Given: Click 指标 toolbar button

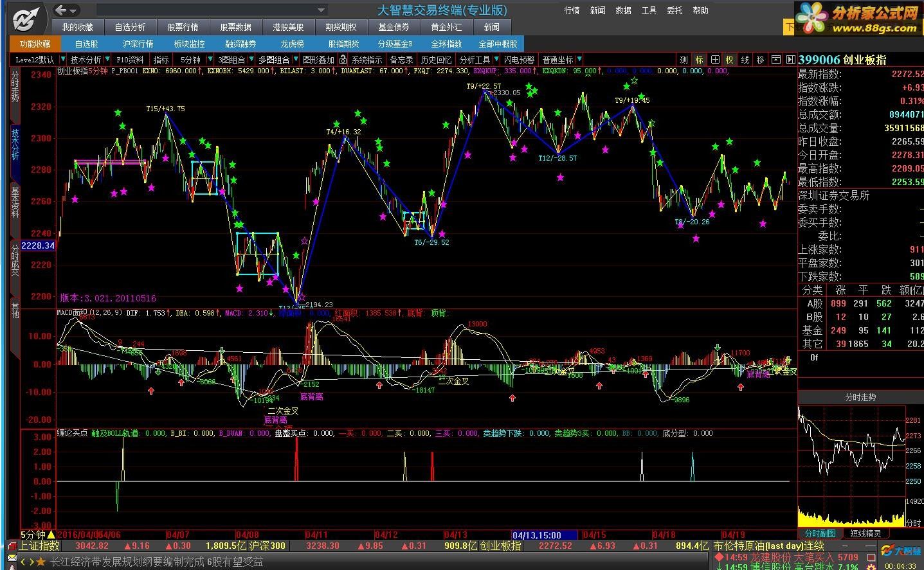Looking at the screenshot, I should coord(161,60).
